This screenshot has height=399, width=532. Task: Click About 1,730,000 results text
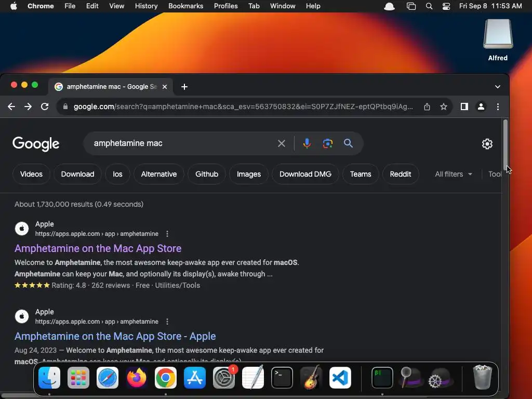pos(79,204)
